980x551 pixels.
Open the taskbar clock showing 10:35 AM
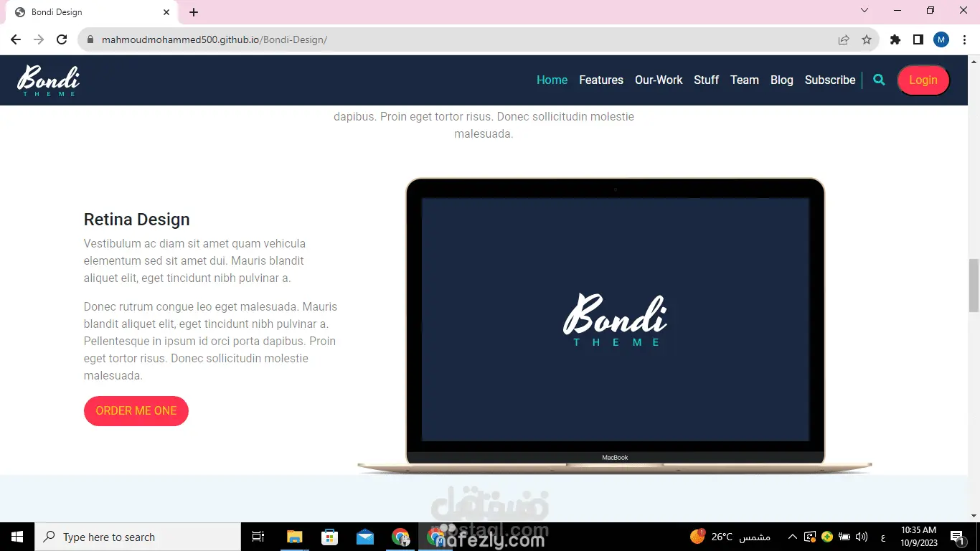point(919,537)
